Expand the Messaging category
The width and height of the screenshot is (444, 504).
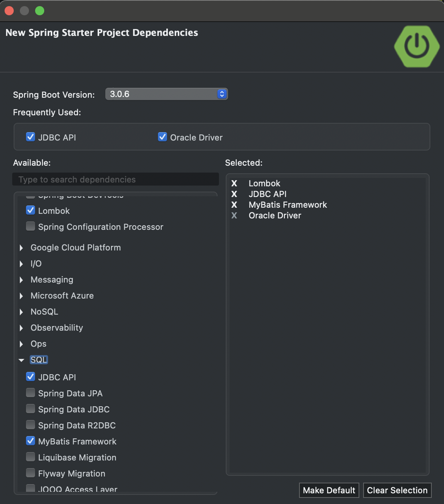point(21,280)
